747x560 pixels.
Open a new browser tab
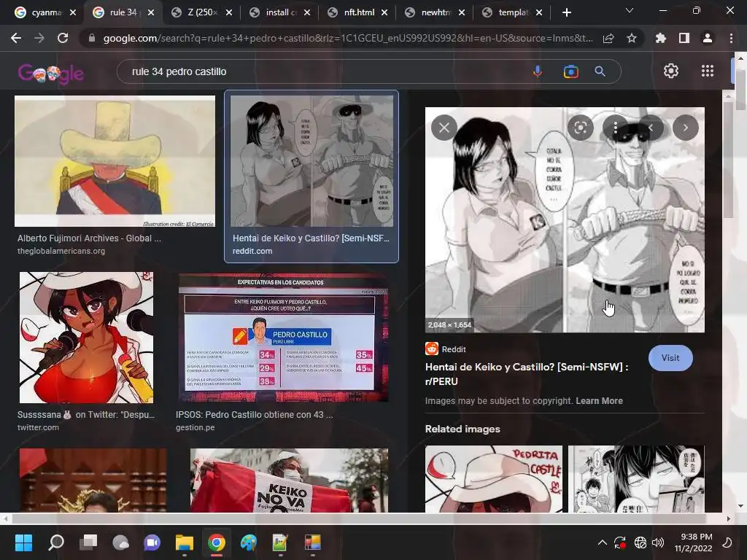click(x=566, y=13)
